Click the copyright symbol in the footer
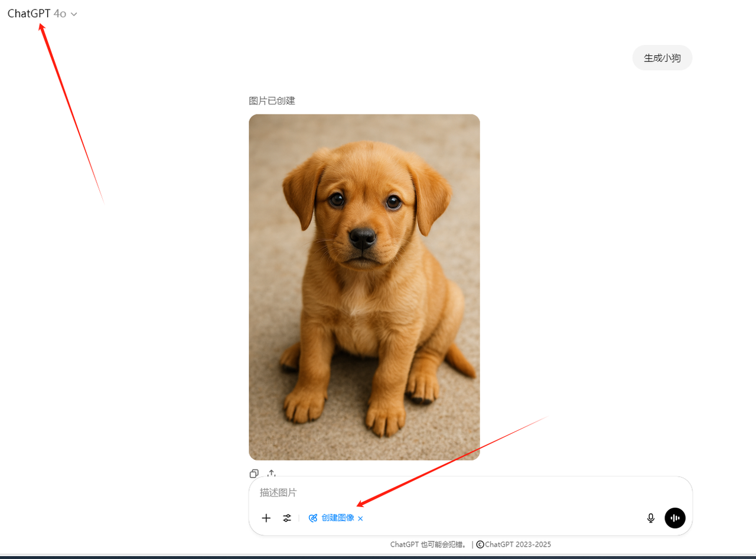This screenshot has height=559, width=756. click(480, 545)
